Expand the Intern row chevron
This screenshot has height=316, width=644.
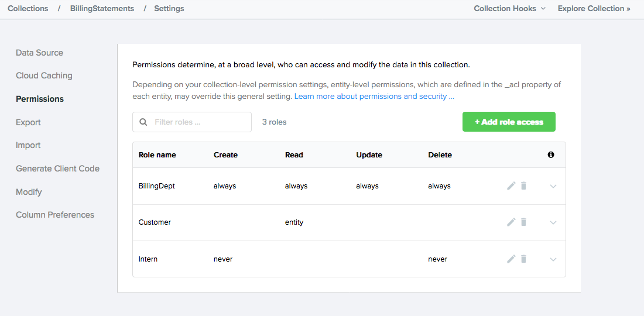[553, 259]
